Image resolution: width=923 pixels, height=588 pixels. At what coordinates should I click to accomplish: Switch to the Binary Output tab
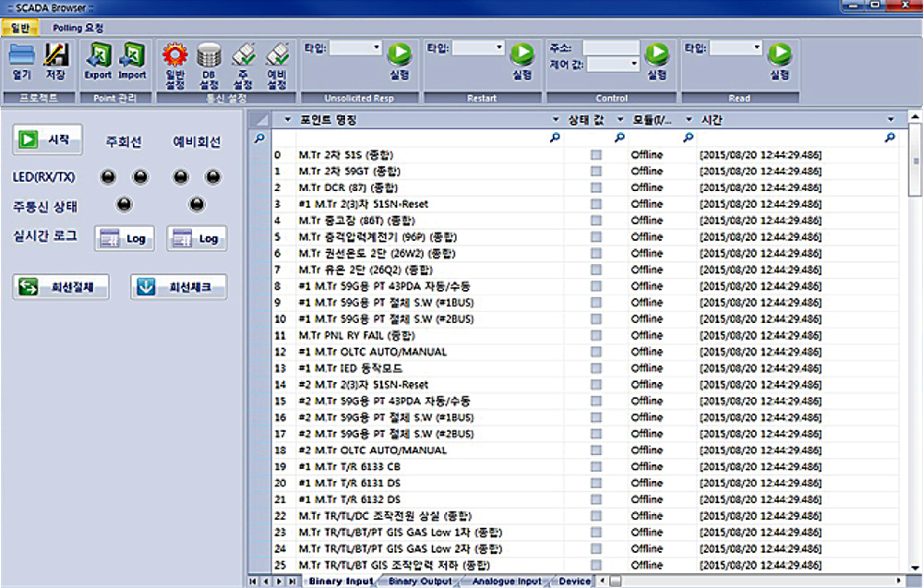coord(420,581)
